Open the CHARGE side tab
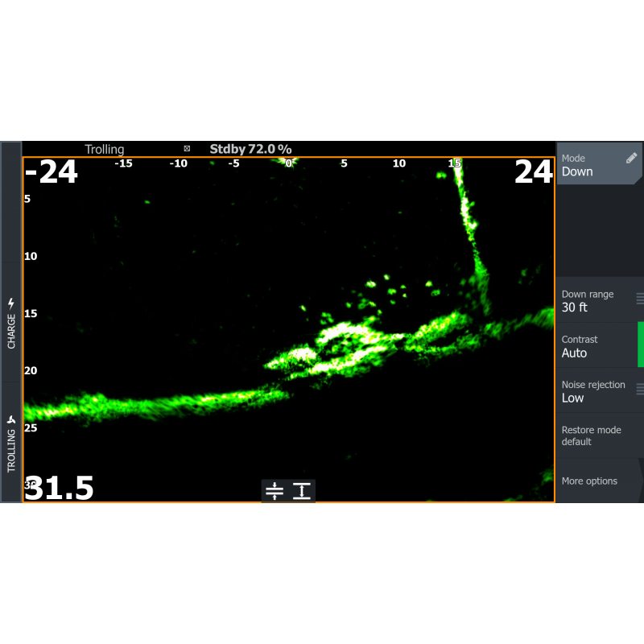This screenshot has width=644, height=644. [11, 322]
